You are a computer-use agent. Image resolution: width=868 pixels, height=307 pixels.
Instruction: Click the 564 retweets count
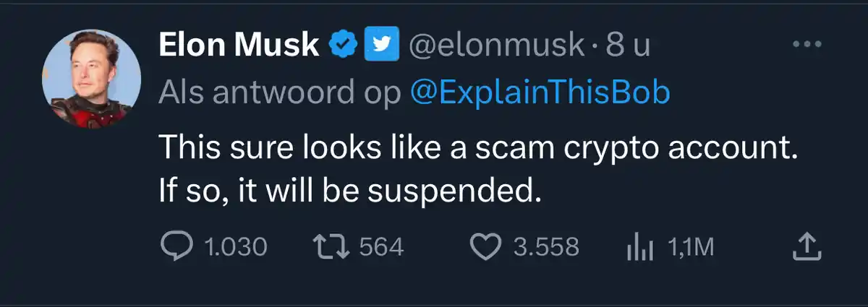click(381, 248)
